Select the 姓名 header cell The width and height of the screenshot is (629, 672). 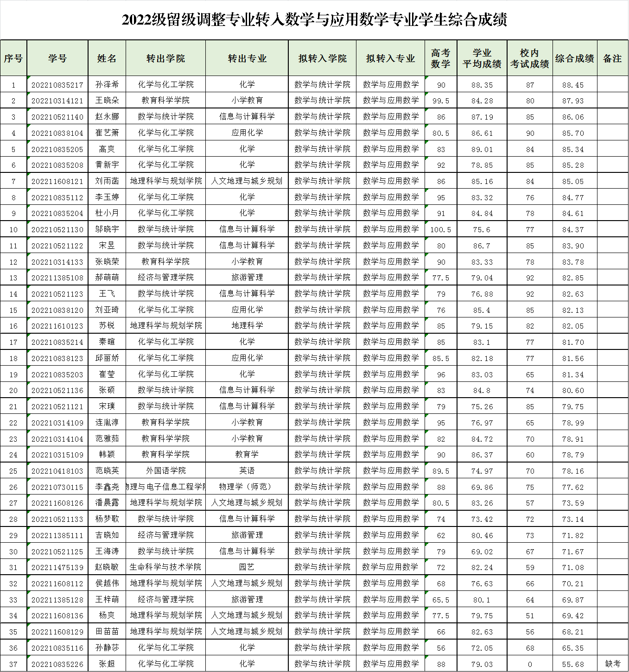[x=107, y=58]
